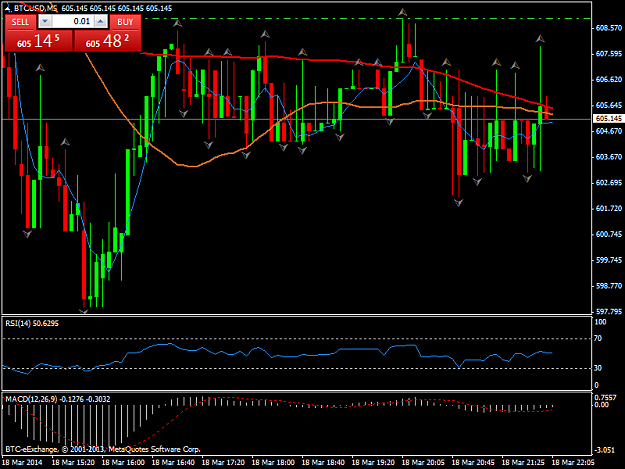Click the sell price 605 14 panel
Viewport: 625px width, 469px height.
pyautogui.click(x=39, y=41)
